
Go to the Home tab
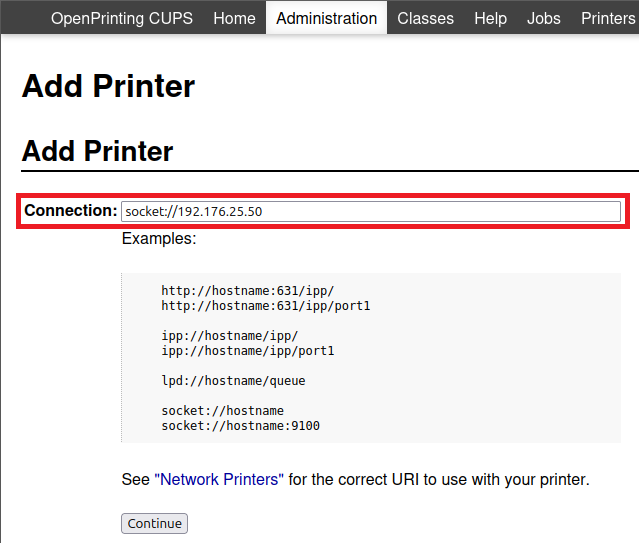pos(234,18)
